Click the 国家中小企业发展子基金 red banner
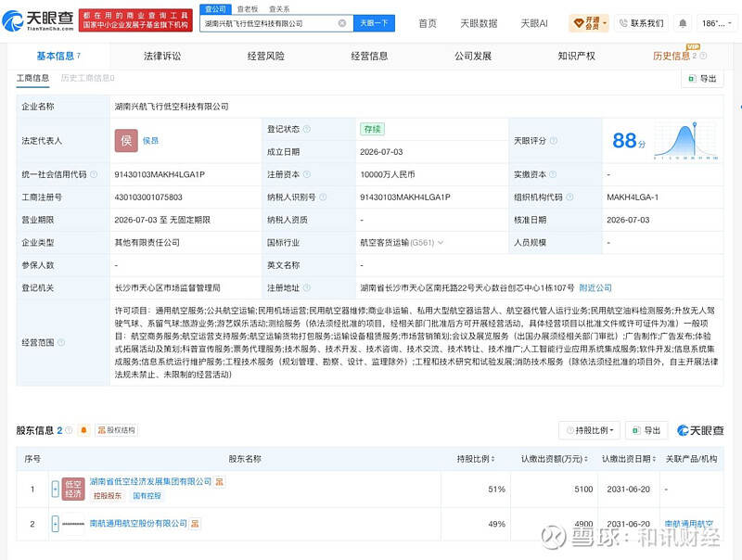The width and height of the screenshot is (742, 560). [x=135, y=20]
